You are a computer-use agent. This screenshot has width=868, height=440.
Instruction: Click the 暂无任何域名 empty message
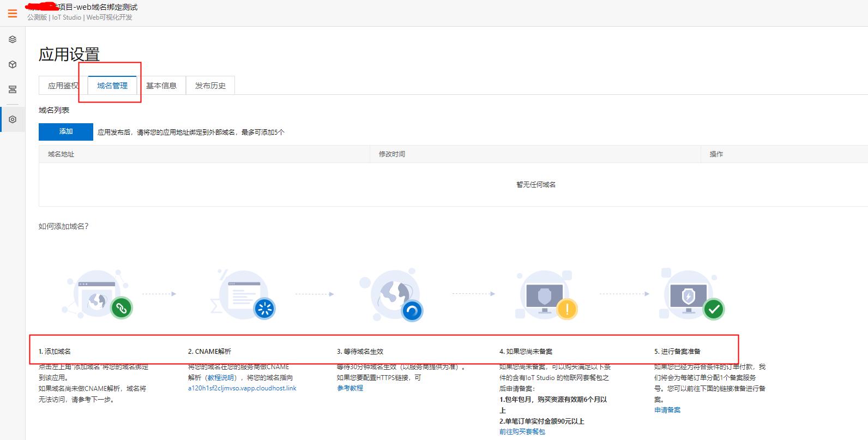[x=536, y=185]
